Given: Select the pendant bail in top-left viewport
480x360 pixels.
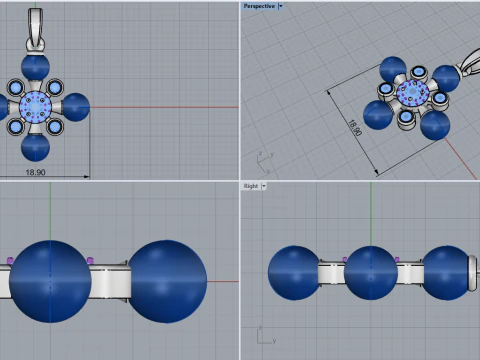Looking at the screenshot, I should 35,29.
